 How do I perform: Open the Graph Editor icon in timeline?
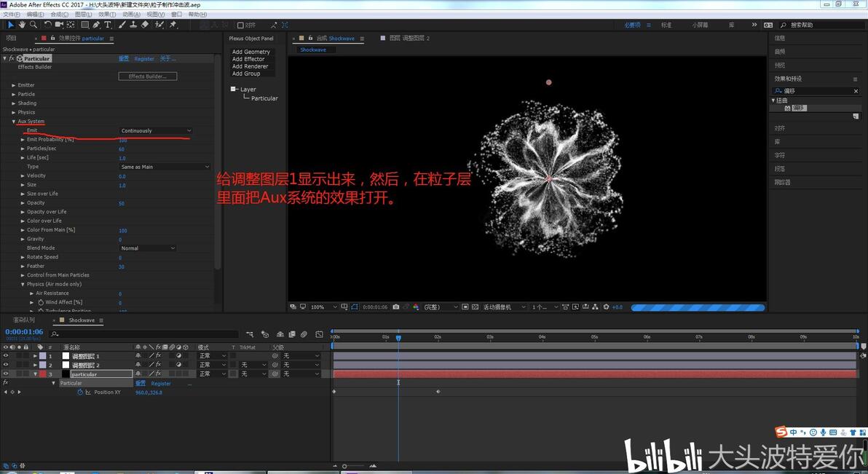[320, 334]
